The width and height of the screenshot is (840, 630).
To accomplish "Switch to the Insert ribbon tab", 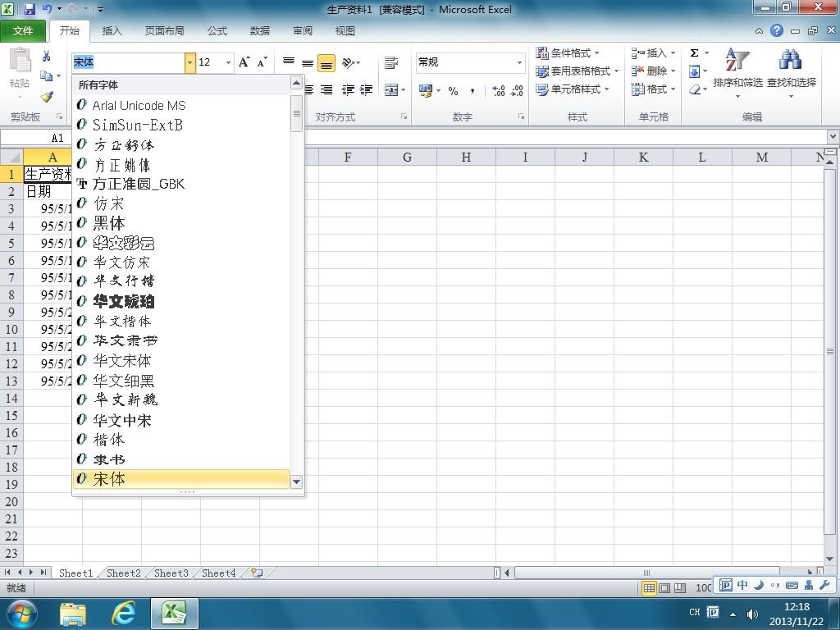I will coord(112,31).
